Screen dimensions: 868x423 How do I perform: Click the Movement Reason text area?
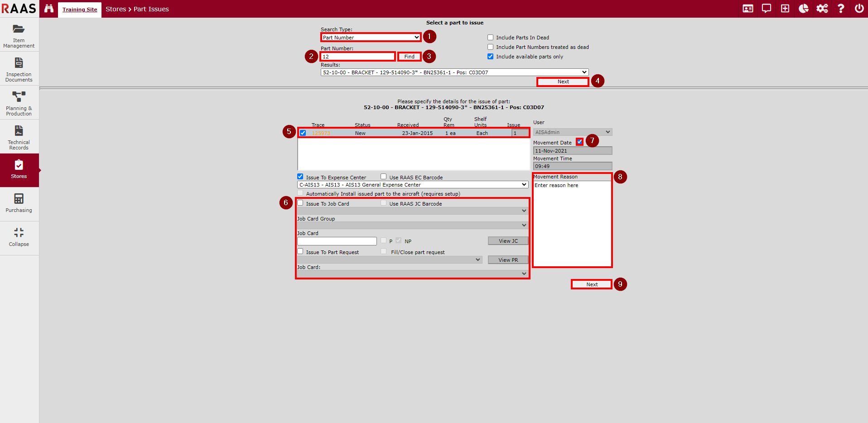572,223
